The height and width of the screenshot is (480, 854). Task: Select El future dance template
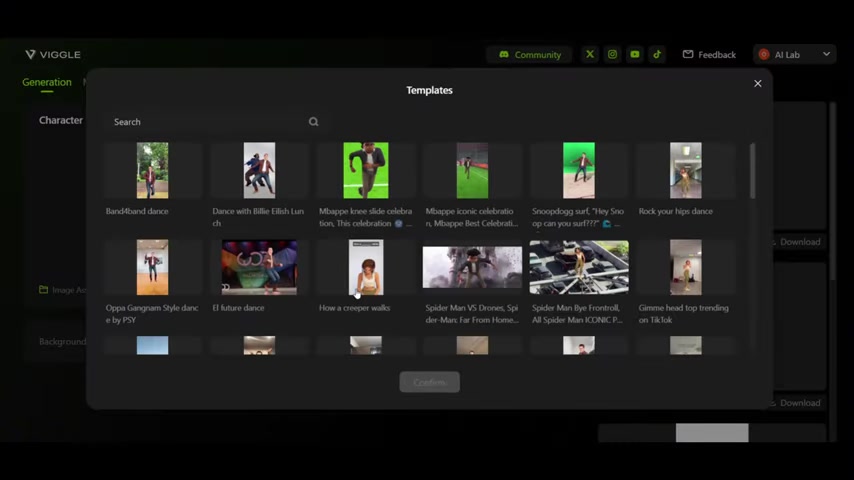pyautogui.click(x=259, y=268)
